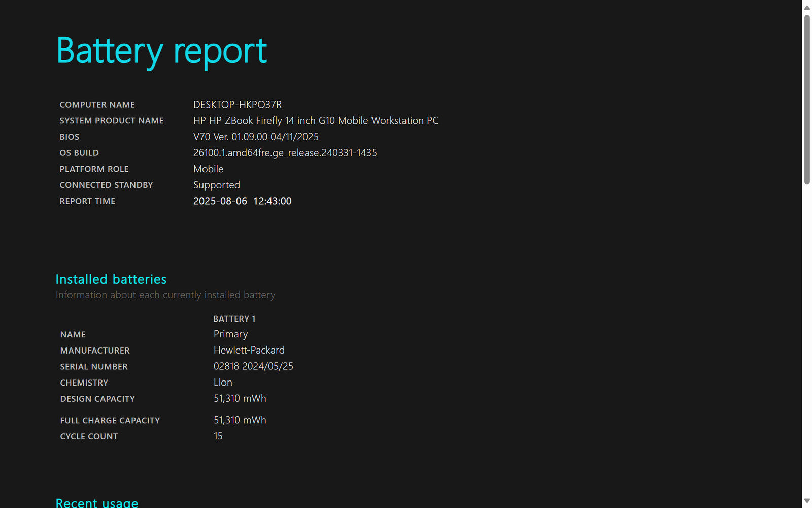Click the DESKTOP-HKPO37R value
Image resolution: width=812 pixels, height=508 pixels.
pyautogui.click(x=238, y=105)
